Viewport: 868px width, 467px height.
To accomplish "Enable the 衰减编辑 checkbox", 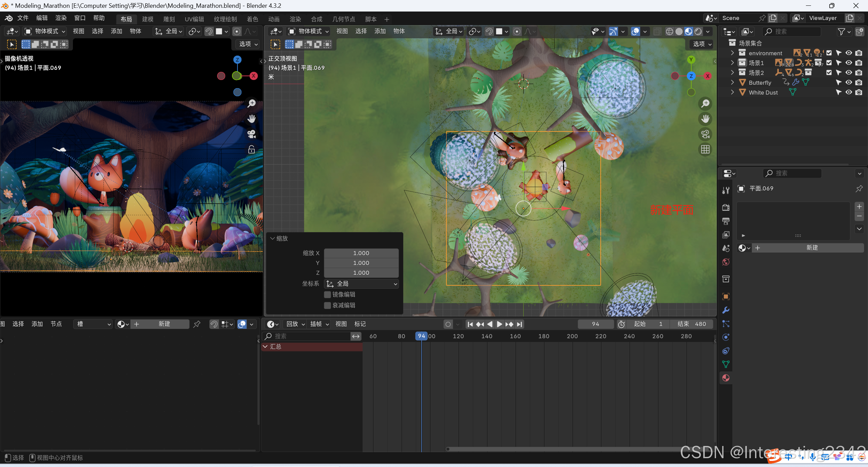I will click(327, 305).
